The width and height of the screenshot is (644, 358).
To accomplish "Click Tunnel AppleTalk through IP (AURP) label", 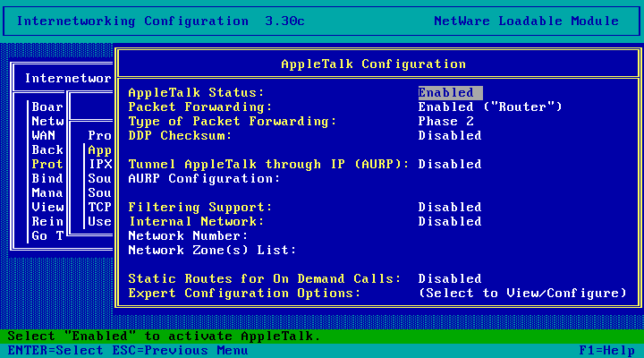I will tap(268, 165).
